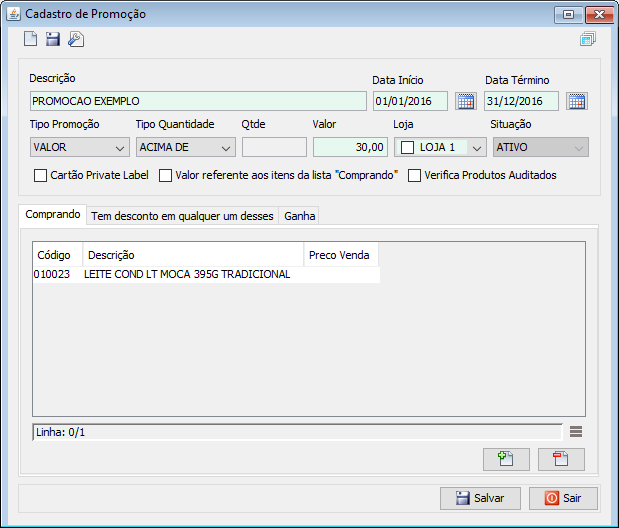Image resolution: width=619 pixels, height=528 pixels.
Task: Click the Descrição text field
Action: coord(198,101)
